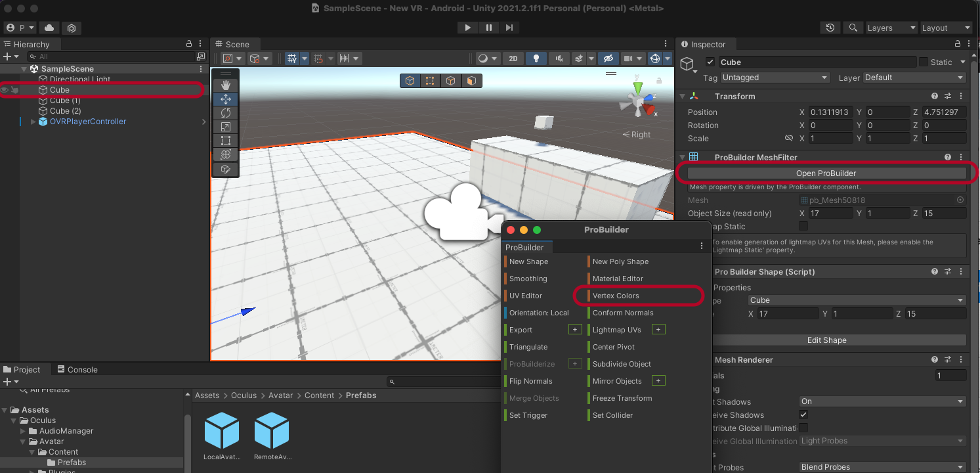Viewport: 980px width, 473px height.
Task: Switch ProBuilder to Edge selection mode
Action: tap(451, 81)
